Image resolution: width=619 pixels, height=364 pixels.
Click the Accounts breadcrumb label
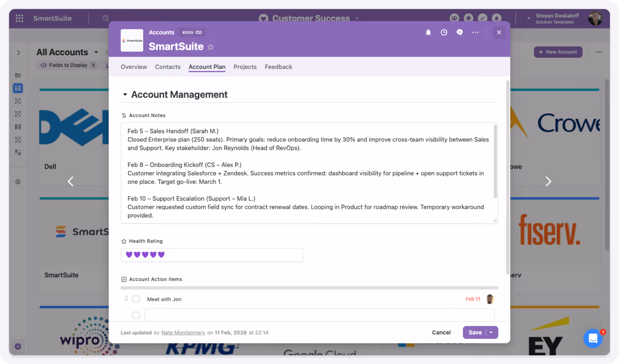coord(161,32)
